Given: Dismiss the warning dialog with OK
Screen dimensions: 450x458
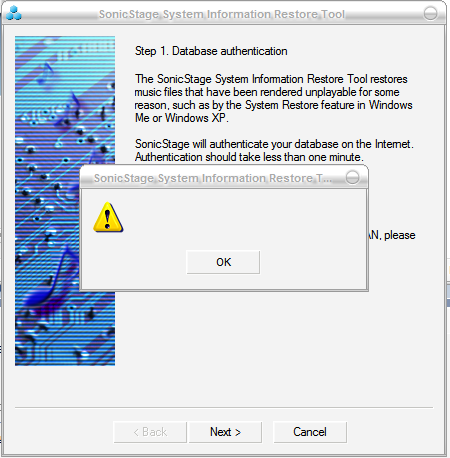Looking at the screenshot, I should [223, 262].
